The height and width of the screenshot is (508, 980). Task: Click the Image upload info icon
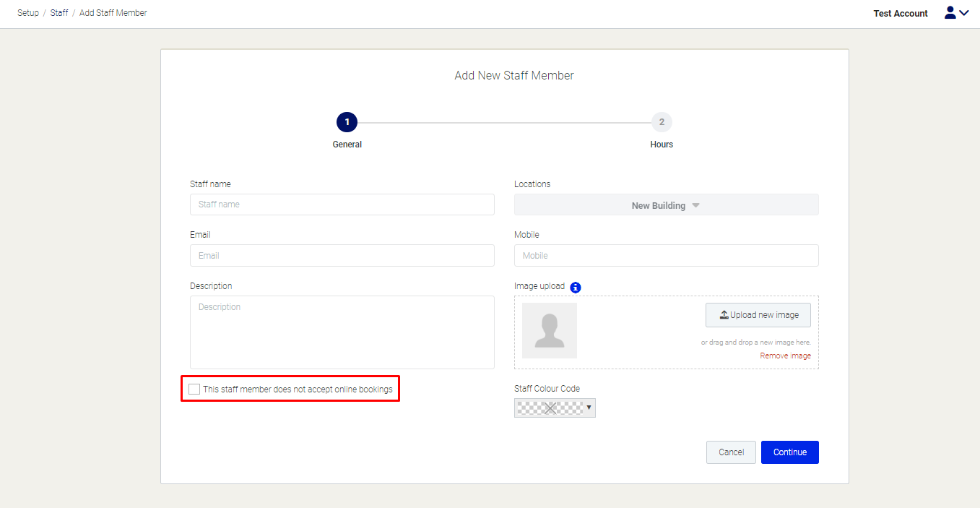point(576,287)
